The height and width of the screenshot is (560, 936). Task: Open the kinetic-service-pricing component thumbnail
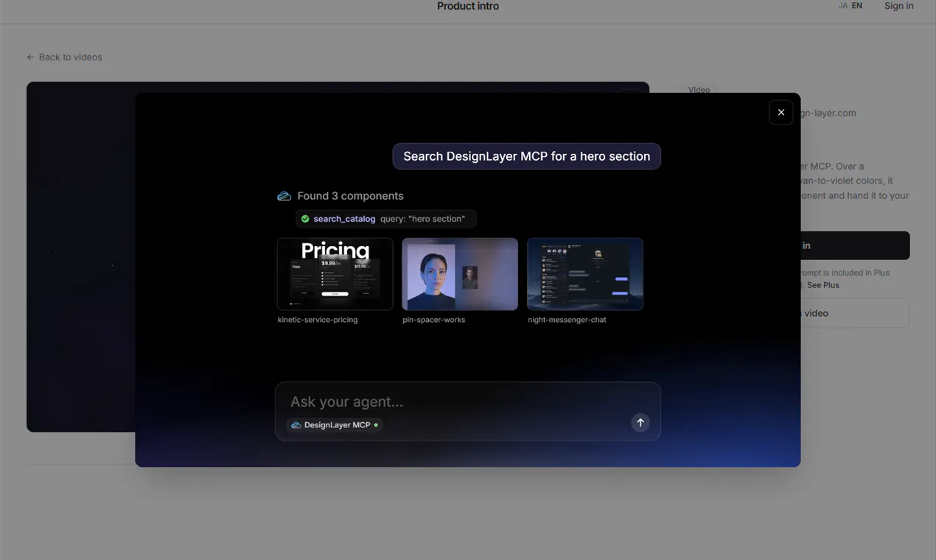pyautogui.click(x=335, y=274)
